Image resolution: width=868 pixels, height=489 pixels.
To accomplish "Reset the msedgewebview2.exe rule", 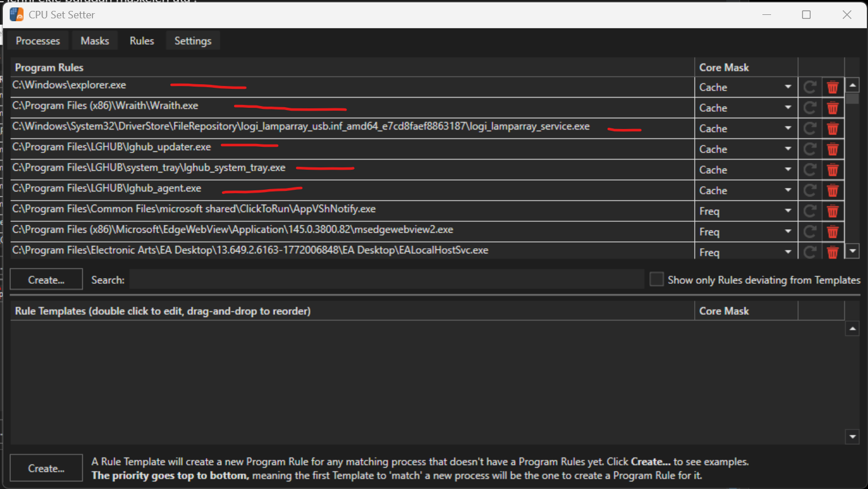I will point(810,232).
